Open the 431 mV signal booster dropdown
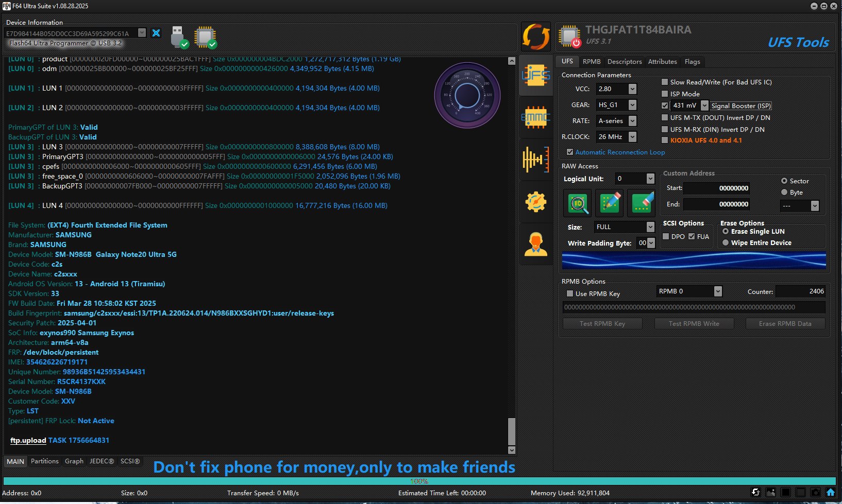Image resolution: width=842 pixels, height=504 pixels. point(704,106)
